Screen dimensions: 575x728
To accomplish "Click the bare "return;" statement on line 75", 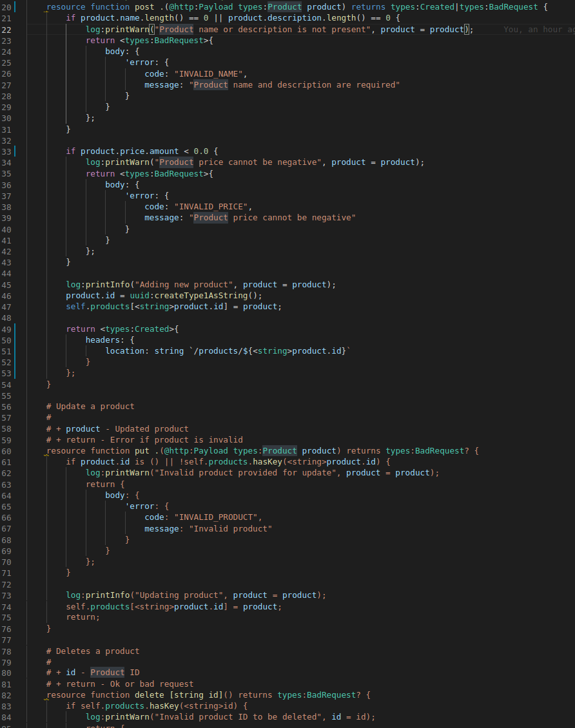I will tap(83, 617).
